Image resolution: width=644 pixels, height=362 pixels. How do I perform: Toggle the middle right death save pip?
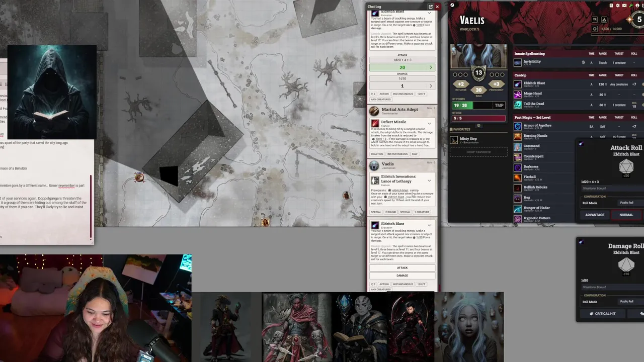pyautogui.click(x=496, y=75)
